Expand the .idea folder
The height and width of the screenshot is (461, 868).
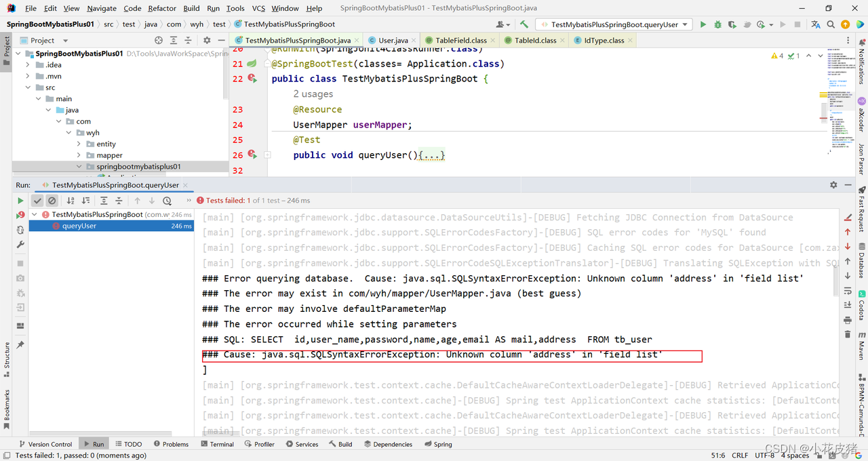coord(28,65)
